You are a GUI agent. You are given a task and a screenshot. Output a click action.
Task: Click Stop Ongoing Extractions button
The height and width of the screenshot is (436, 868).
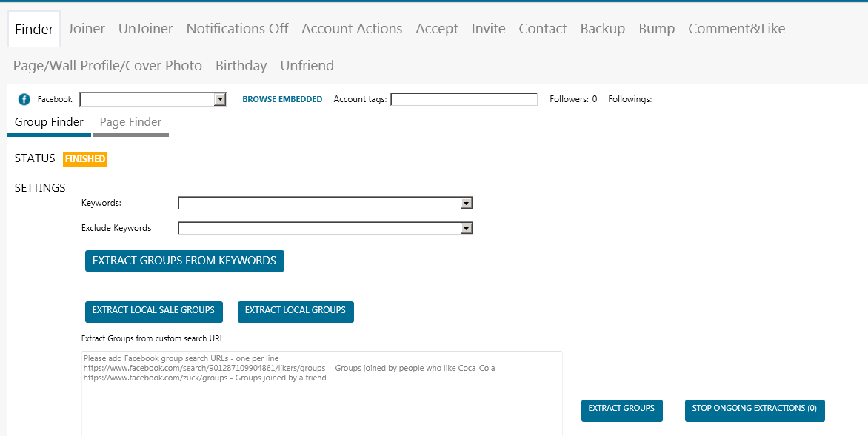[x=755, y=411]
